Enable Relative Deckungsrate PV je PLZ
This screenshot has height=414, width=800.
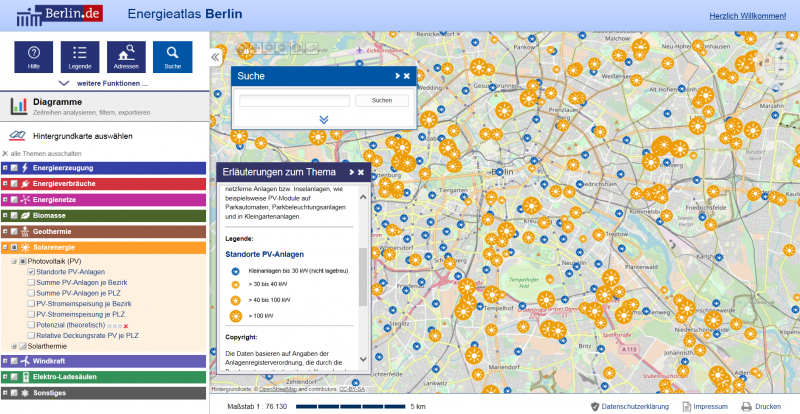31,336
